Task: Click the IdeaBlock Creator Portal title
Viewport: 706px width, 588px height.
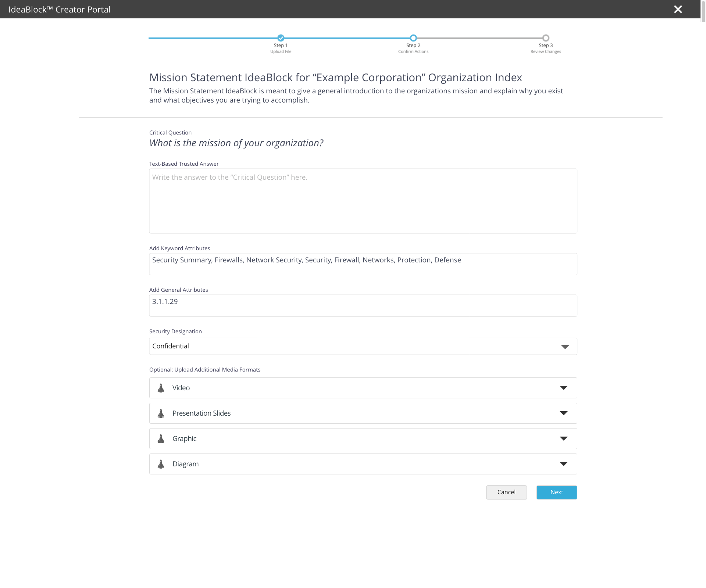Action: pos(60,10)
